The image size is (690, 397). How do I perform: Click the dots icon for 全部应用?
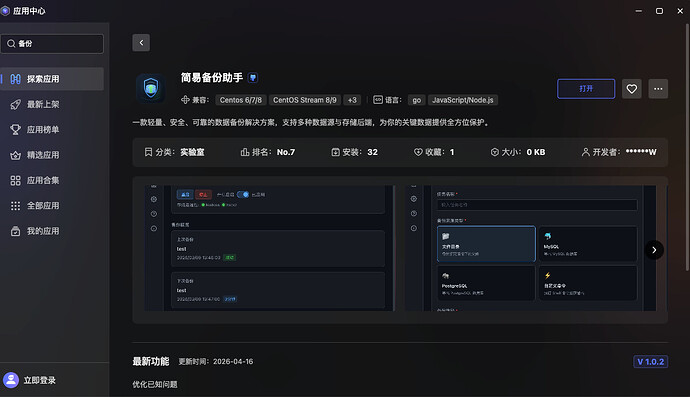click(15, 206)
